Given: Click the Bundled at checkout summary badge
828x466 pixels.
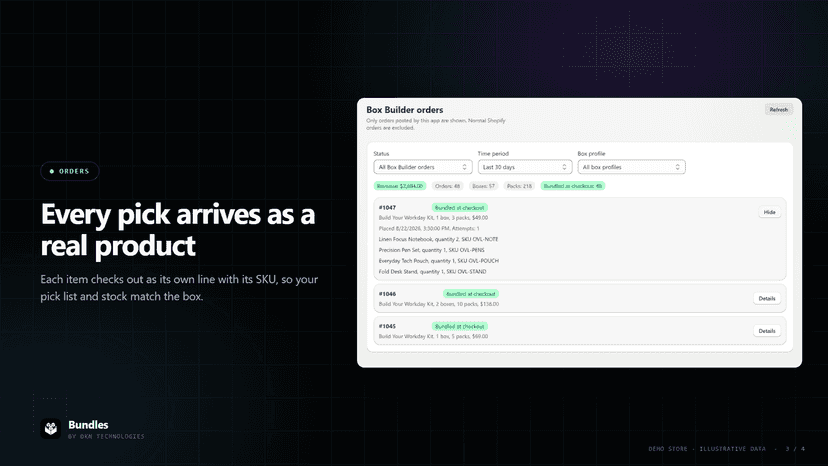Looking at the screenshot, I should (573, 186).
